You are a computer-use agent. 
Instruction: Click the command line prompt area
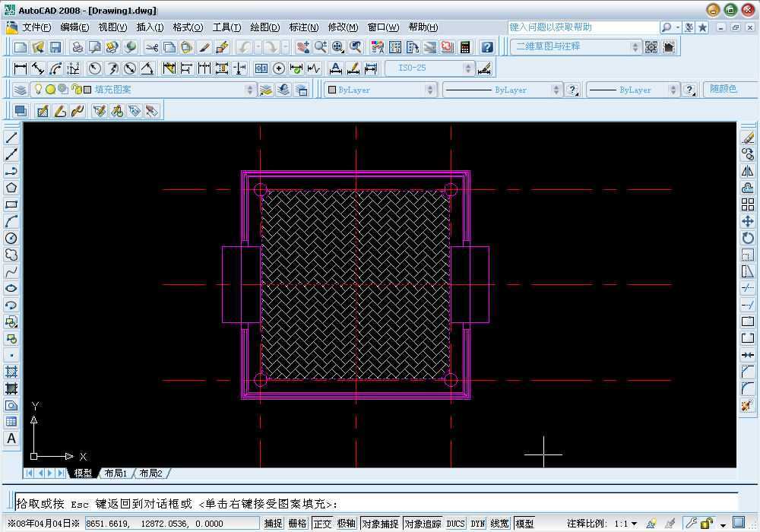(x=376, y=504)
